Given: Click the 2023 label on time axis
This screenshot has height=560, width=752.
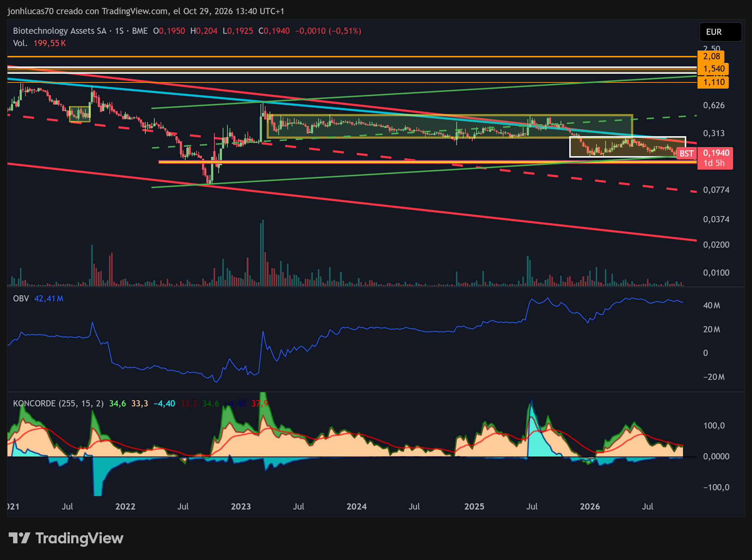Looking at the screenshot, I should (241, 507).
